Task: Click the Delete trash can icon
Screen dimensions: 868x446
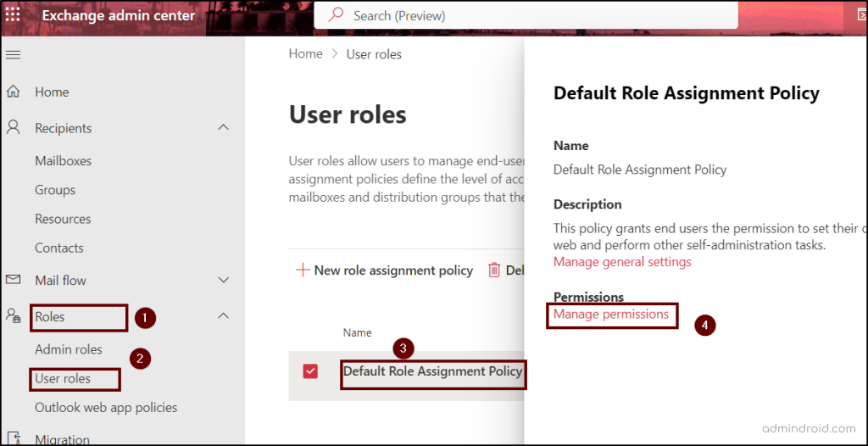Action: click(494, 270)
